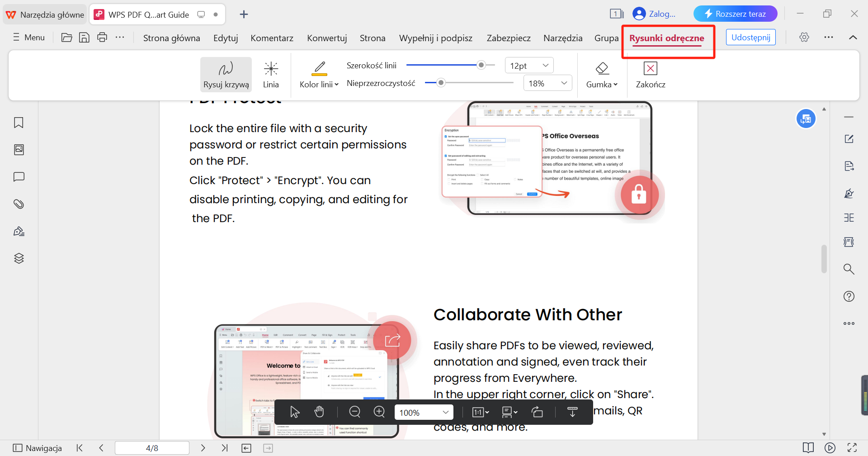Open the Layers panel in left sidebar

pos(19,258)
